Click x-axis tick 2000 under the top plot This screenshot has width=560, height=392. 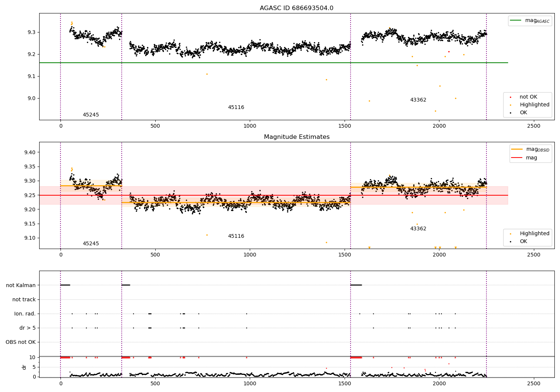[x=439, y=126]
